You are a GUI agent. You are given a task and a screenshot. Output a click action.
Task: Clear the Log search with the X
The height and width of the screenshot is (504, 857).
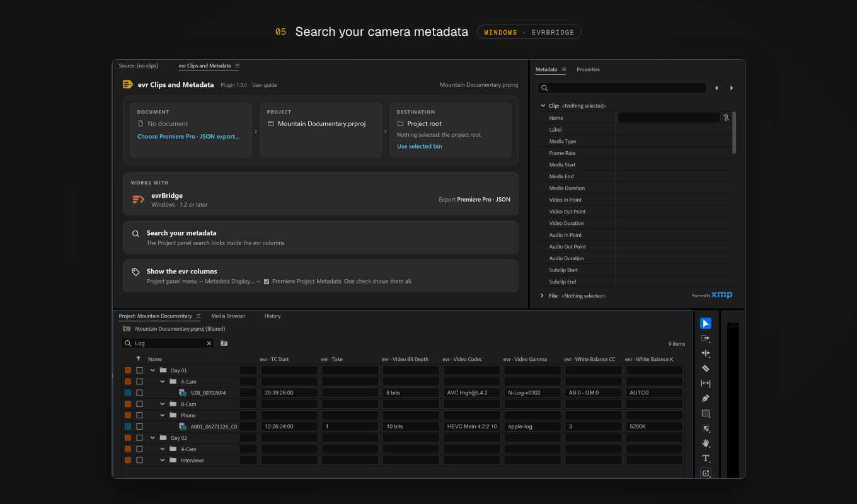click(x=209, y=343)
